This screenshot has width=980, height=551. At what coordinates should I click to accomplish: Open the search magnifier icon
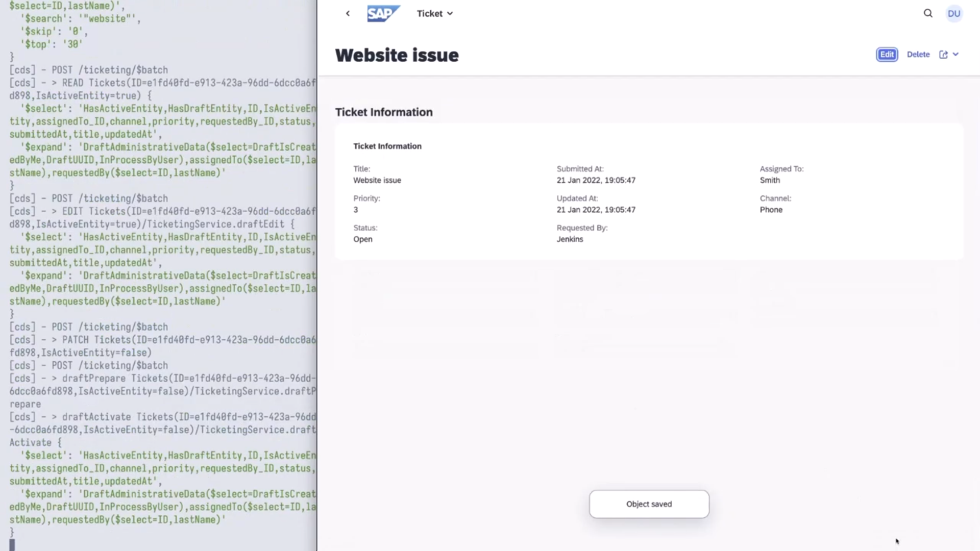928,14
